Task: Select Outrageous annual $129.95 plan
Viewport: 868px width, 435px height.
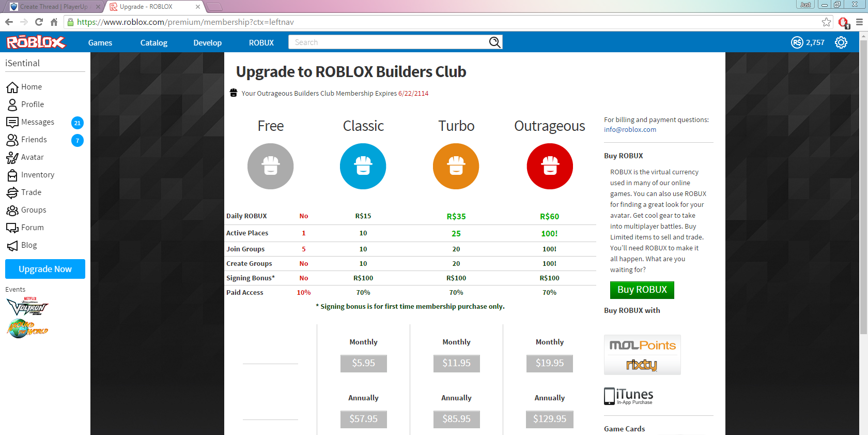Action: click(550, 419)
